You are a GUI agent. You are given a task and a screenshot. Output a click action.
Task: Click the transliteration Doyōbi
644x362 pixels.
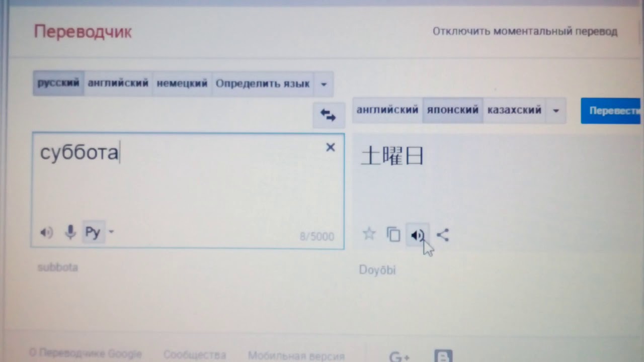coord(377,270)
